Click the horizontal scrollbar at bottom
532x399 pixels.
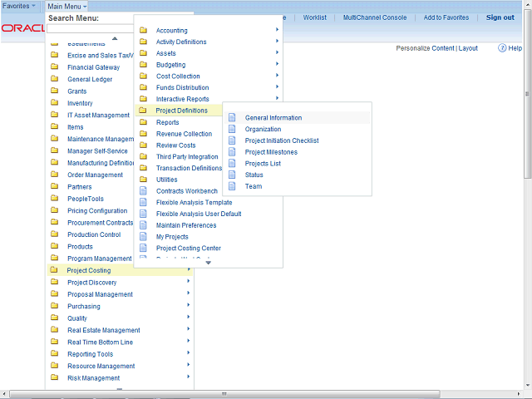coord(224,394)
